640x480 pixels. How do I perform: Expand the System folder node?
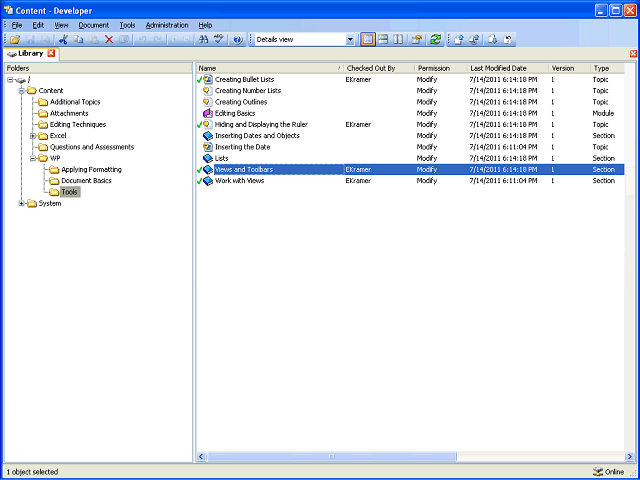click(22, 203)
